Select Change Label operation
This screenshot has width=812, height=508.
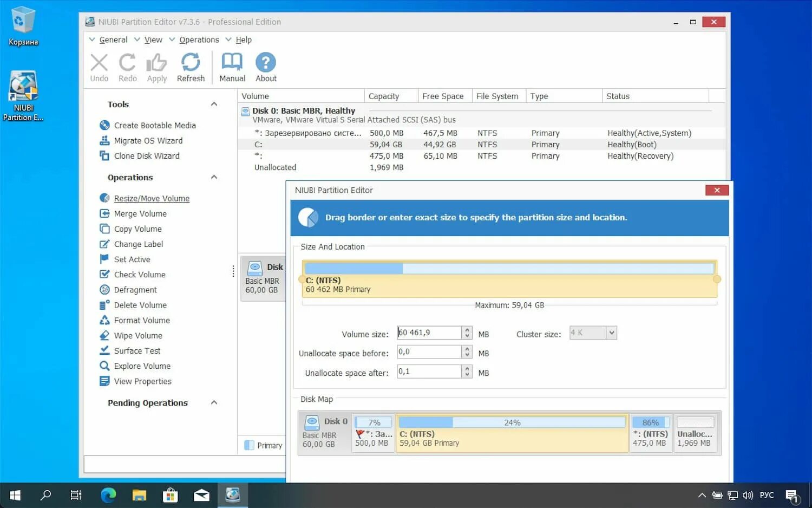pyautogui.click(x=138, y=244)
